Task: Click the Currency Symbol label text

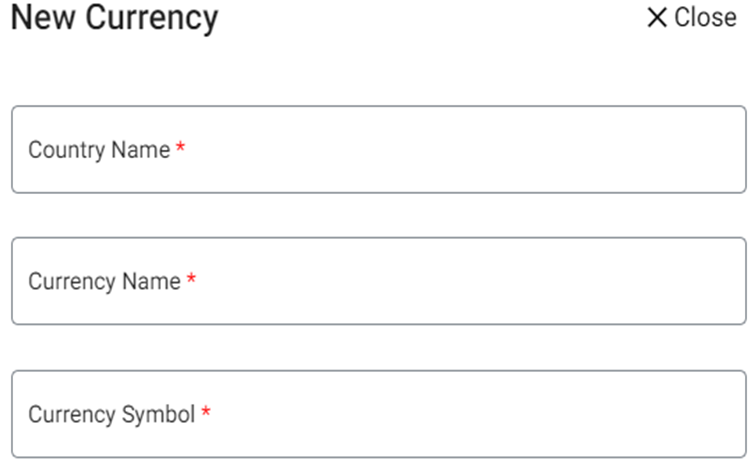Action: click(111, 414)
